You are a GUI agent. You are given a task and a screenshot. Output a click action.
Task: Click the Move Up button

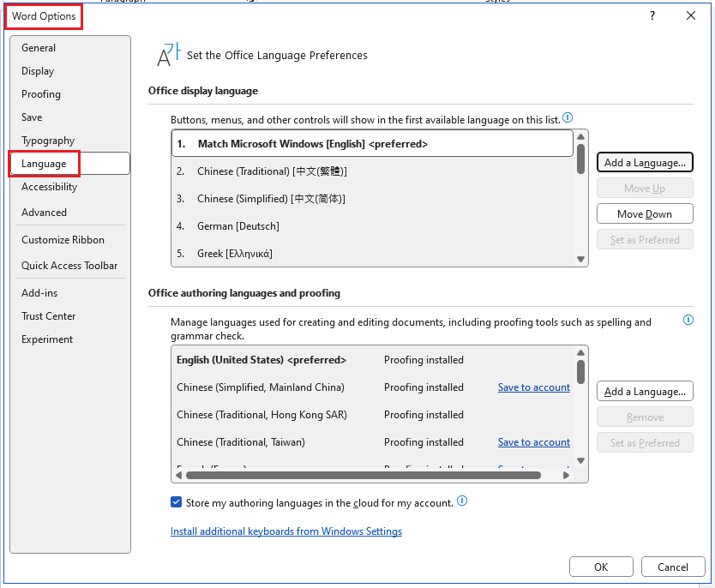click(x=645, y=189)
